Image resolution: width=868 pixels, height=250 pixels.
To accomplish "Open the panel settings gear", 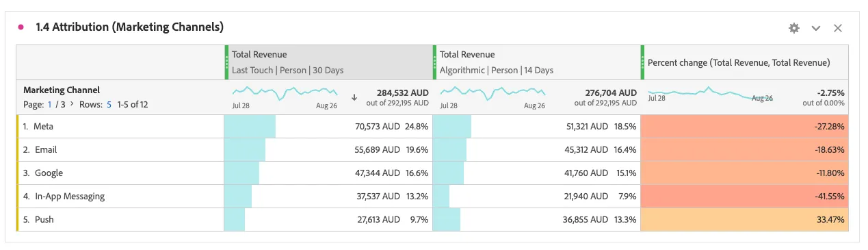I will 793,28.
